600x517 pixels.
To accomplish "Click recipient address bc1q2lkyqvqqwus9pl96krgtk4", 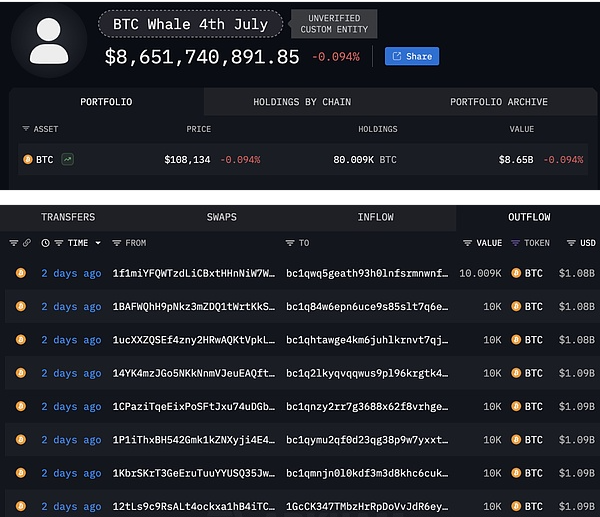I will (x=367, y=373).
